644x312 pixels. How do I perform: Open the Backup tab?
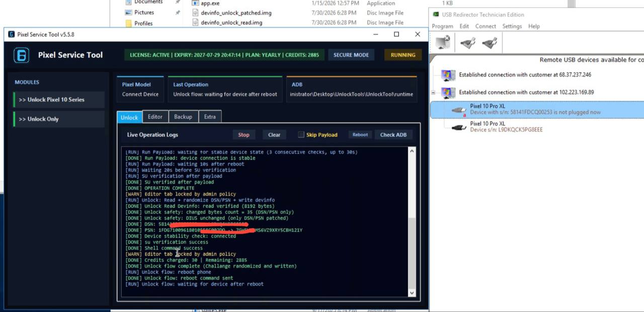[183, 116]
